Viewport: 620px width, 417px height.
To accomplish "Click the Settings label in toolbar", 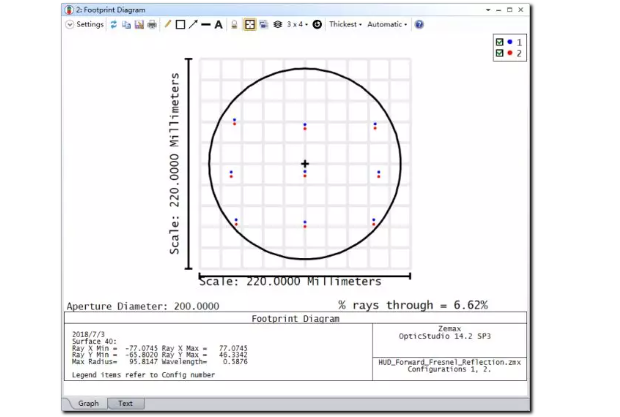I will [90, 25].
